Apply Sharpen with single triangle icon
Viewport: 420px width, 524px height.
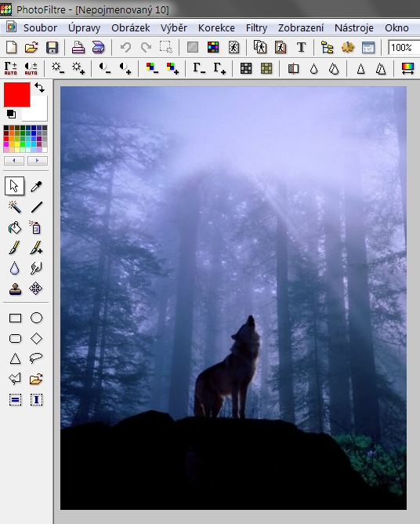click(360, 69)
